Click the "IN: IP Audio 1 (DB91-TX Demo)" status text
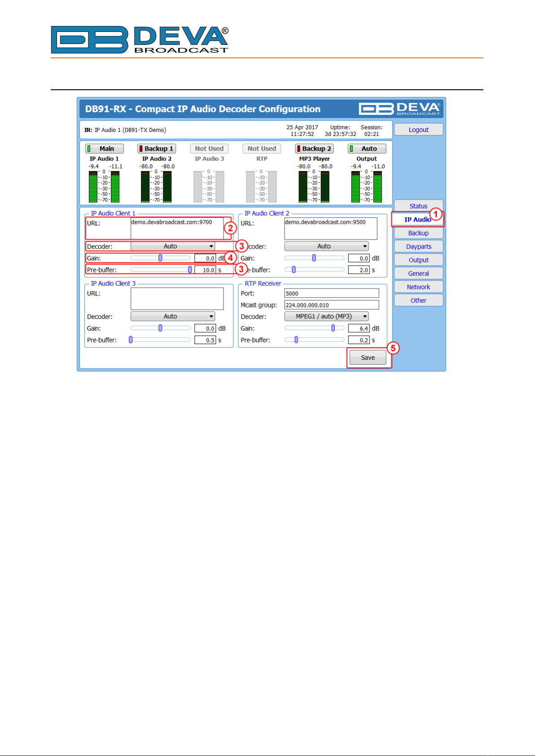This screenshot has width=535, height=756. point(125,130)
